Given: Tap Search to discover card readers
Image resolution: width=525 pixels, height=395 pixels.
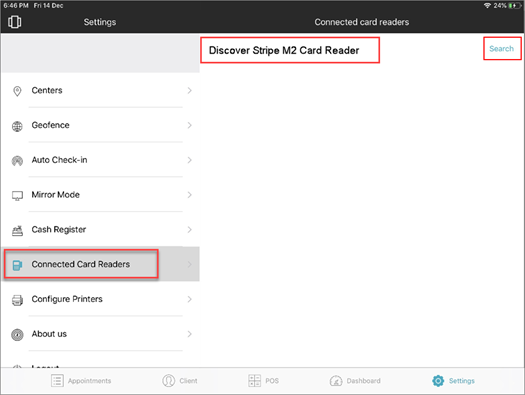Looking at the screenshot, I should pyautogui.click(x=501, y=49).
